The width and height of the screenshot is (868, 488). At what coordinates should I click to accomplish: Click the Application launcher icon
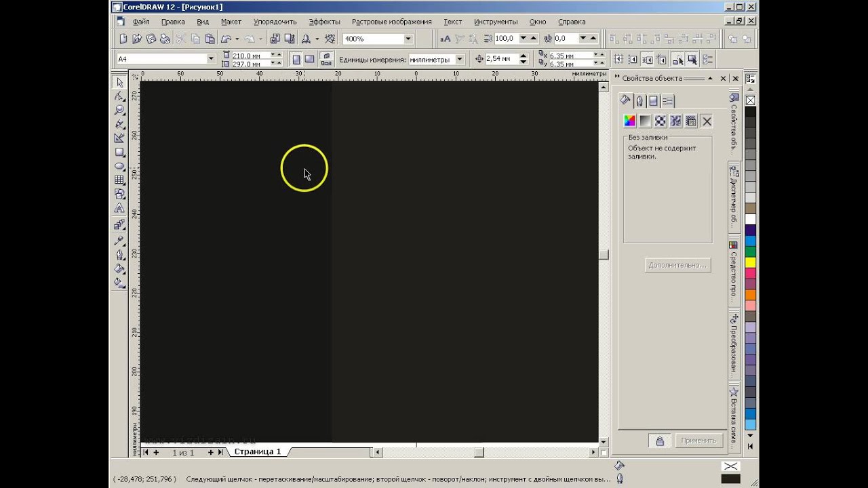307,39
